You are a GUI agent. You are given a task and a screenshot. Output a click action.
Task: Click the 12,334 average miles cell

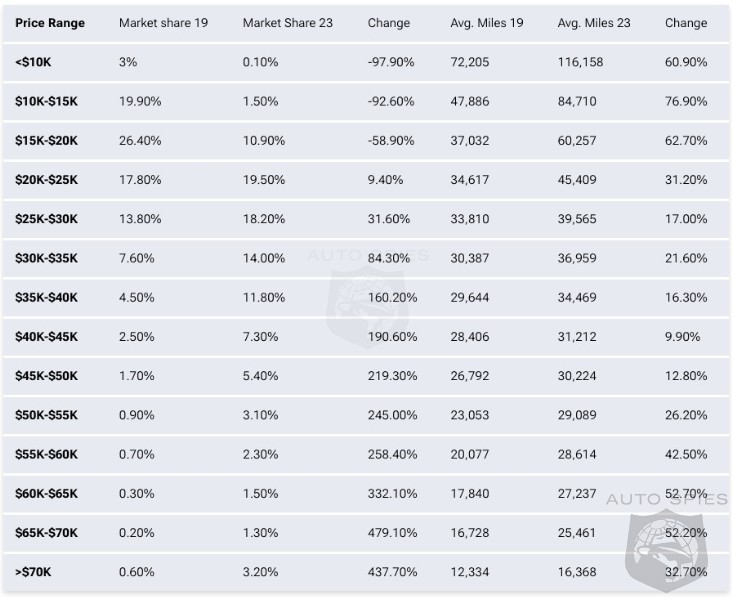pyautogui.click(x=470, y=572)
